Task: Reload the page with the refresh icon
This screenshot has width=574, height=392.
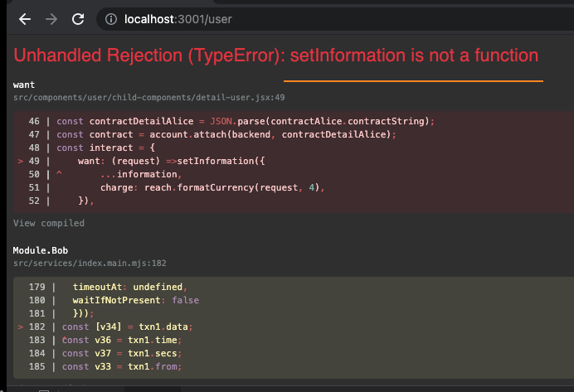Action: (x=78, y=19)
